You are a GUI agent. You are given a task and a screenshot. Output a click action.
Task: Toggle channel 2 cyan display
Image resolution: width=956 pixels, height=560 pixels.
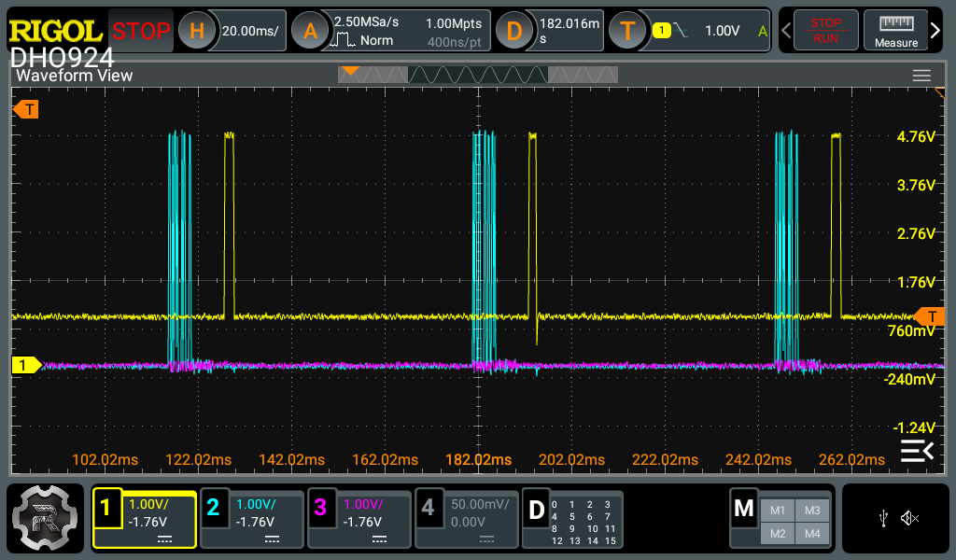coord(251,519)
